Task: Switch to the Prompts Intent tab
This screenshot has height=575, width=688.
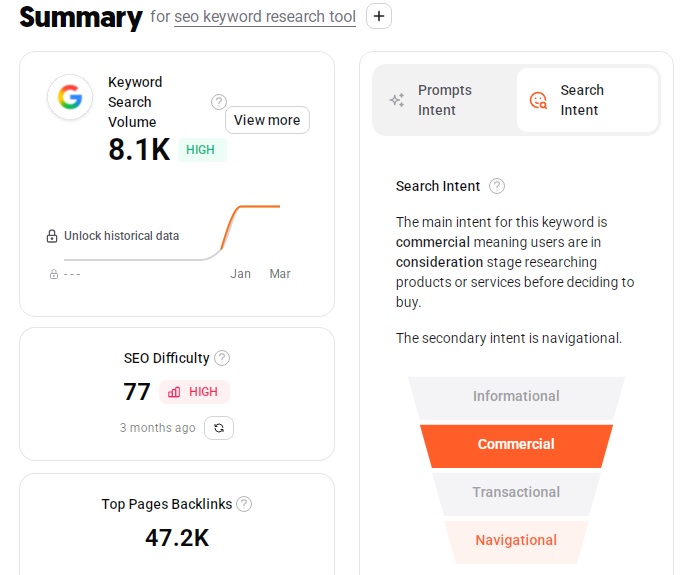Action: point(444,100)
